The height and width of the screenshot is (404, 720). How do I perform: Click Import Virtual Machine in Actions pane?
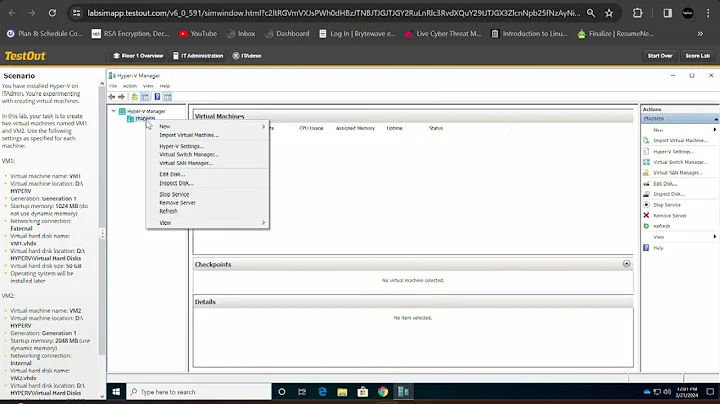[x=681, y=140]
